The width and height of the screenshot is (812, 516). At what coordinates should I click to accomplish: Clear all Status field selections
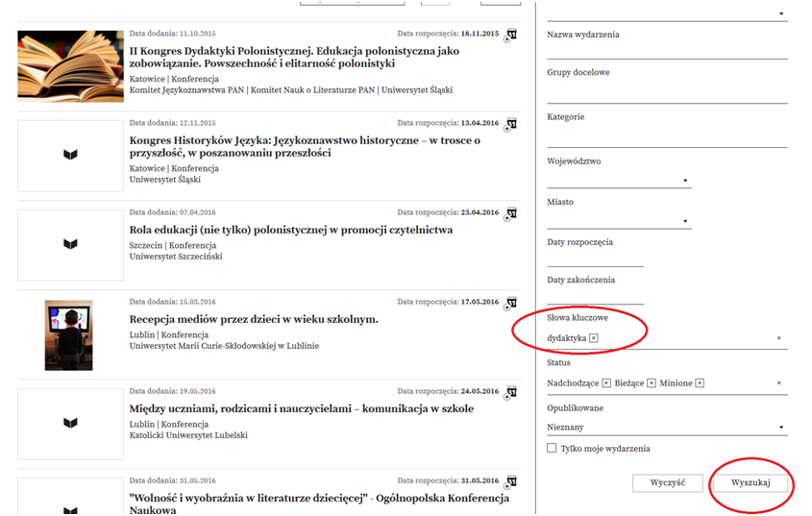pos(779,383)
